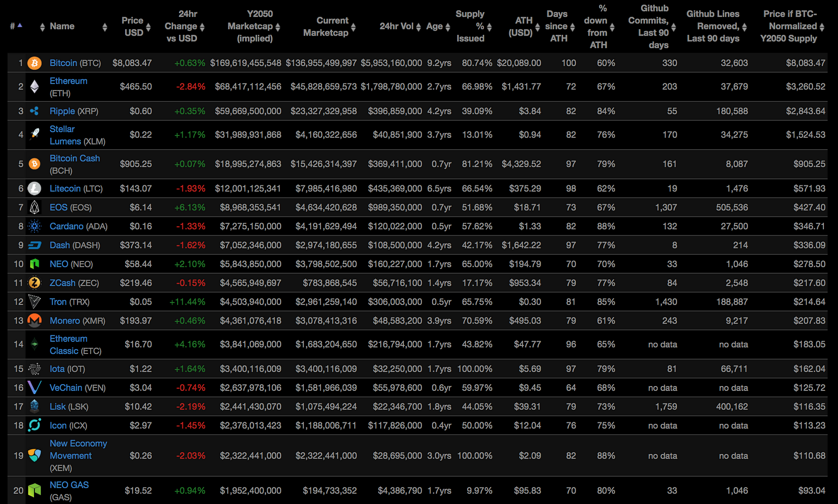Sort by Days since ATH header
The height and width of the screenshot is (504, 838).
point(560,26)
